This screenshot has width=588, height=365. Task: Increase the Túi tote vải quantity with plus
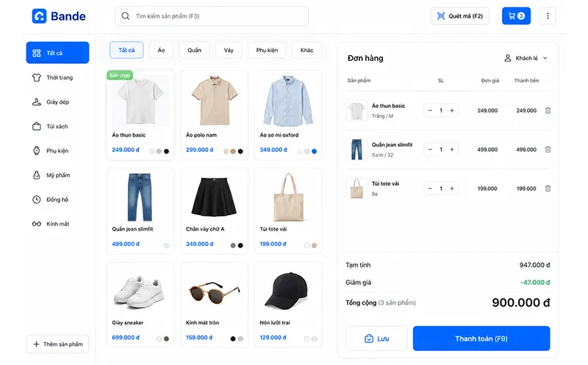tap(452, 189)
